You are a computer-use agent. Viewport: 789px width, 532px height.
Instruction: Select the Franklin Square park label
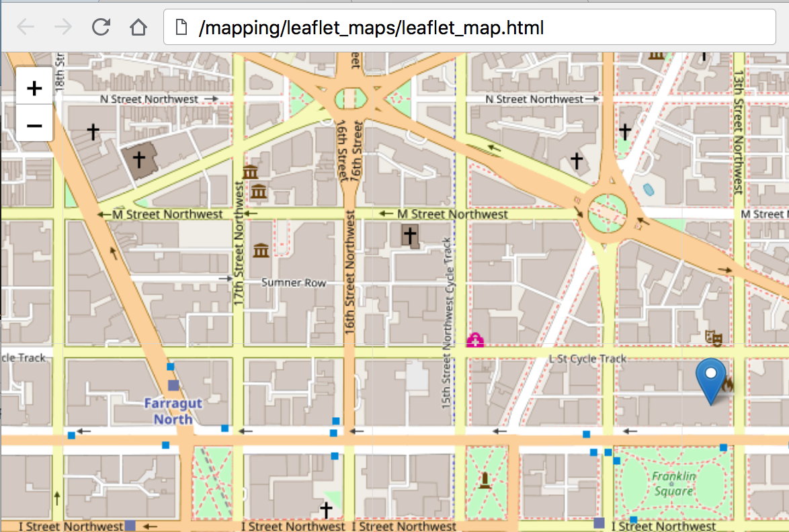coord(673,484)
